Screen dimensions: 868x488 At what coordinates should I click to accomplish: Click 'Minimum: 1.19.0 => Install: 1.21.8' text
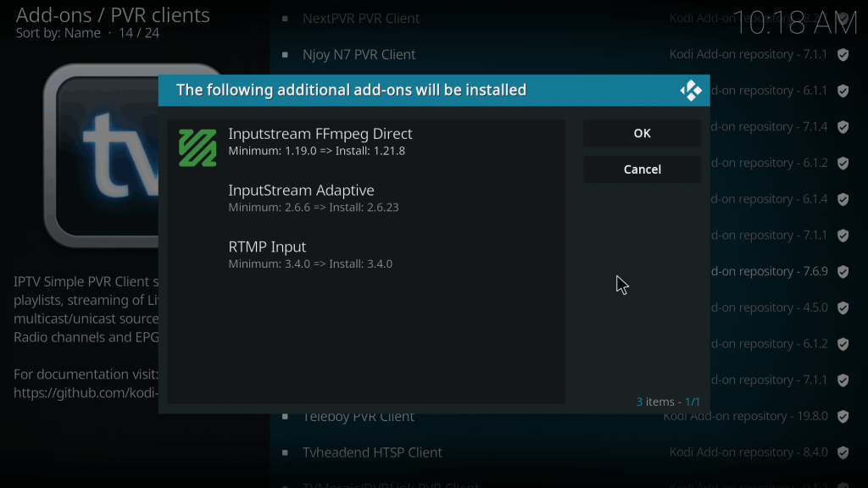tap(317, 151)
